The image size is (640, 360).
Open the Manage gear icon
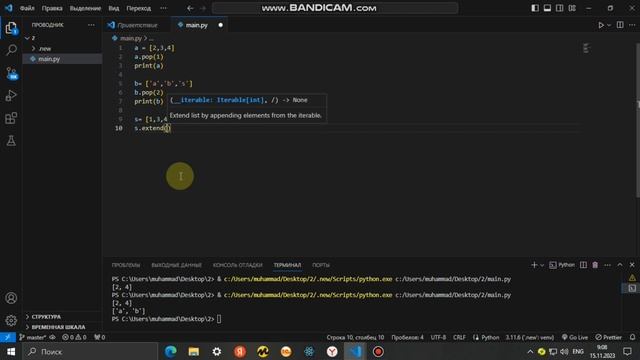(11, 320)
